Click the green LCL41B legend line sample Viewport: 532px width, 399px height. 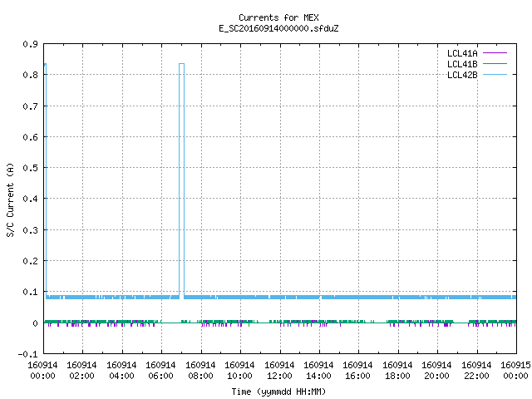(495, 64)
